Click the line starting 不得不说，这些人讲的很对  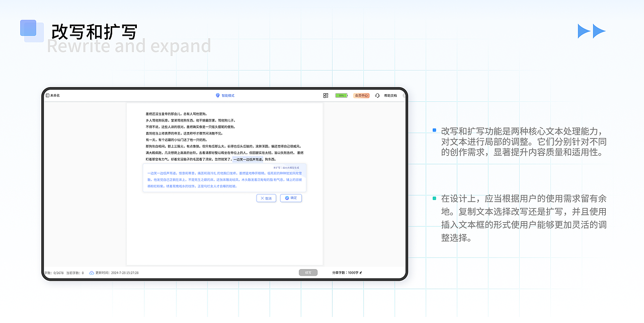190,127
